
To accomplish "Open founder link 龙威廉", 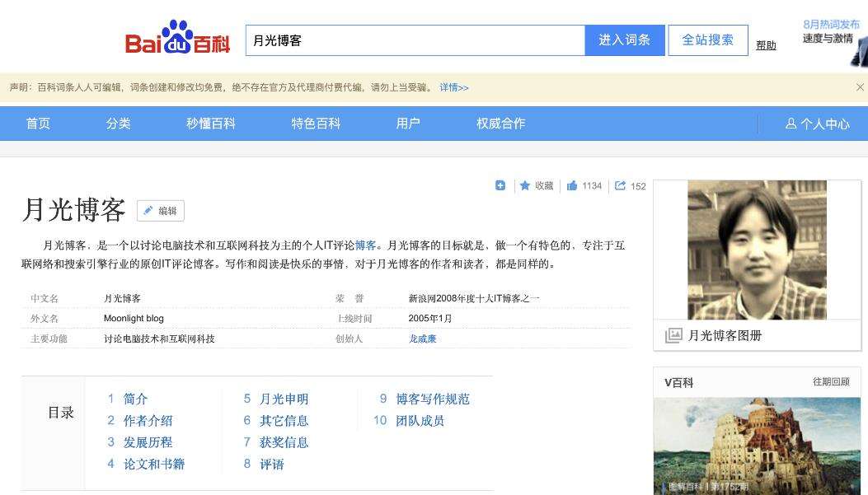I will point(422,339).
